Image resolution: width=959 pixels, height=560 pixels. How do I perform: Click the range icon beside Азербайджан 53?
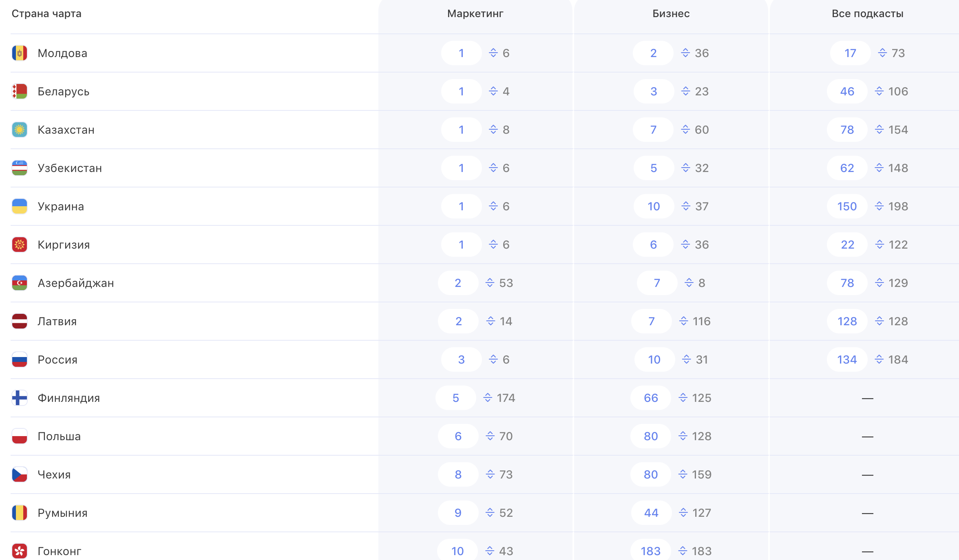pos(490,283)
